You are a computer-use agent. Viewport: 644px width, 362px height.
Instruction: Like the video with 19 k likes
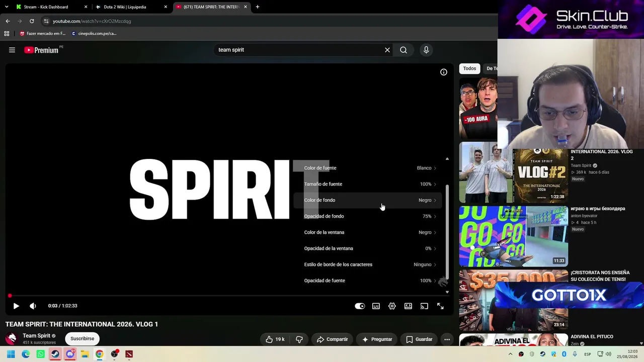[275, 339]
